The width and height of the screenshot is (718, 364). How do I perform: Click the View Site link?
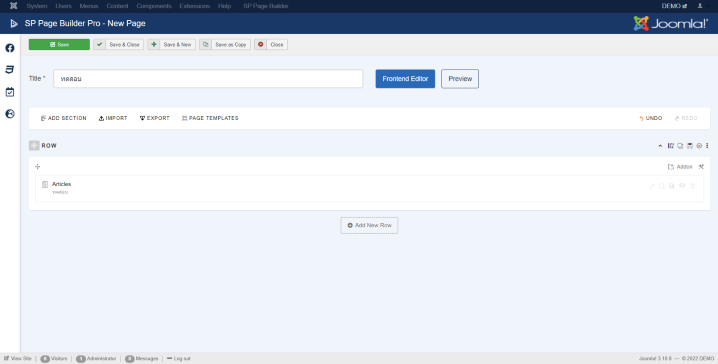coord(18,359)
